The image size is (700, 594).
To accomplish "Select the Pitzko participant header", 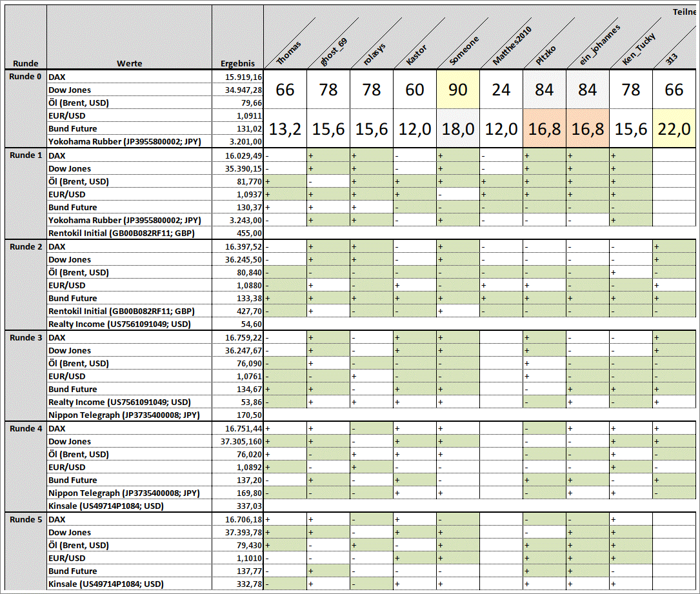I will [x=546, y=55].
